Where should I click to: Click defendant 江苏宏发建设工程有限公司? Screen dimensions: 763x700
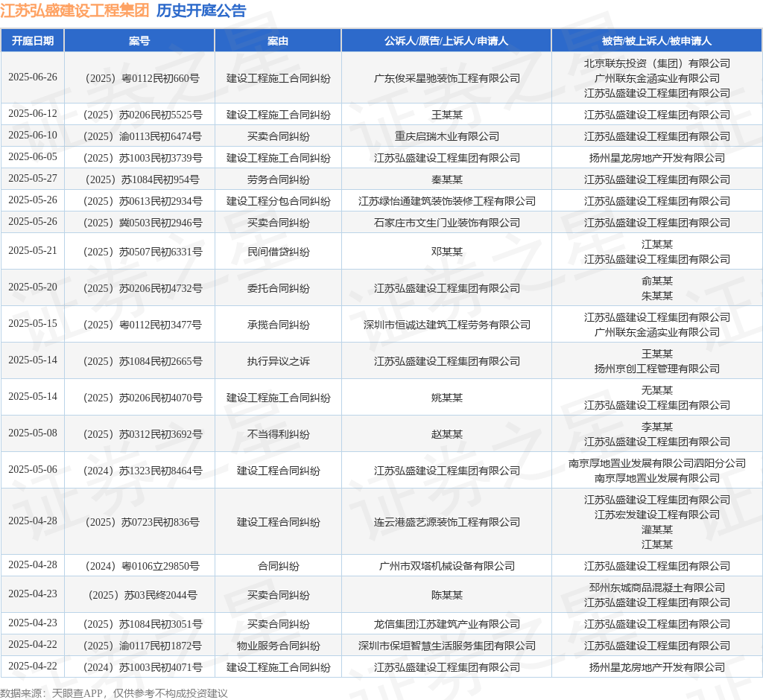tap(657, 515)
